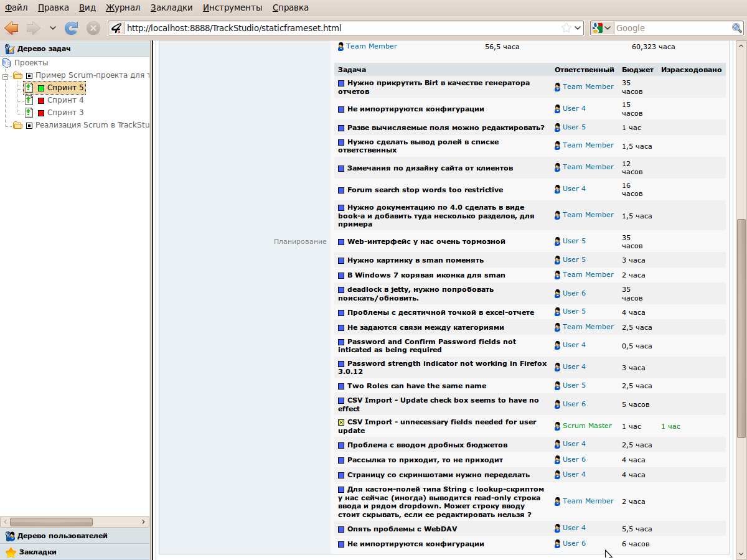Click in the Google search field
The width and height of the screenshot is (747, 560).
[671, 28]
